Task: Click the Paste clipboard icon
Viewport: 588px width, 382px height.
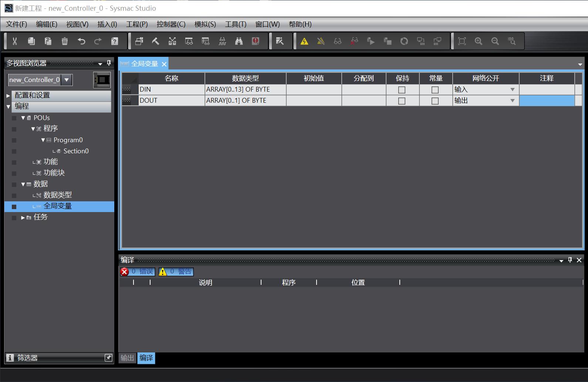Action: 48,41
